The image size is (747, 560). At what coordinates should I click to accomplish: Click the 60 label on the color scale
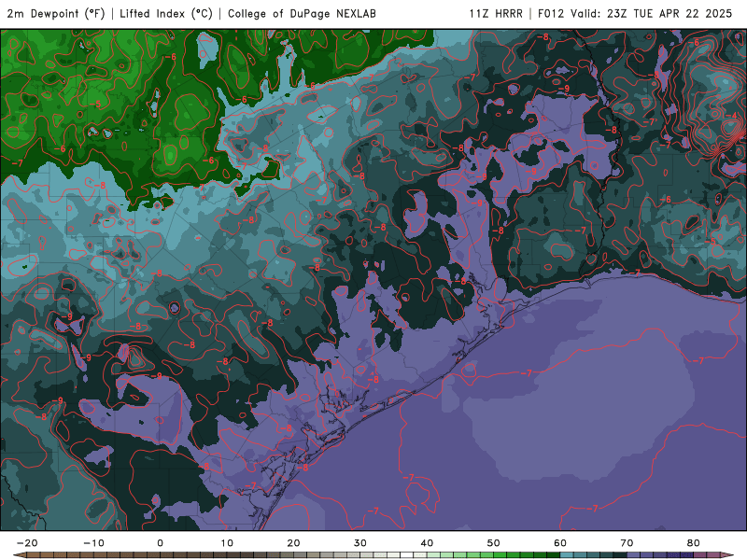point(560,543)
